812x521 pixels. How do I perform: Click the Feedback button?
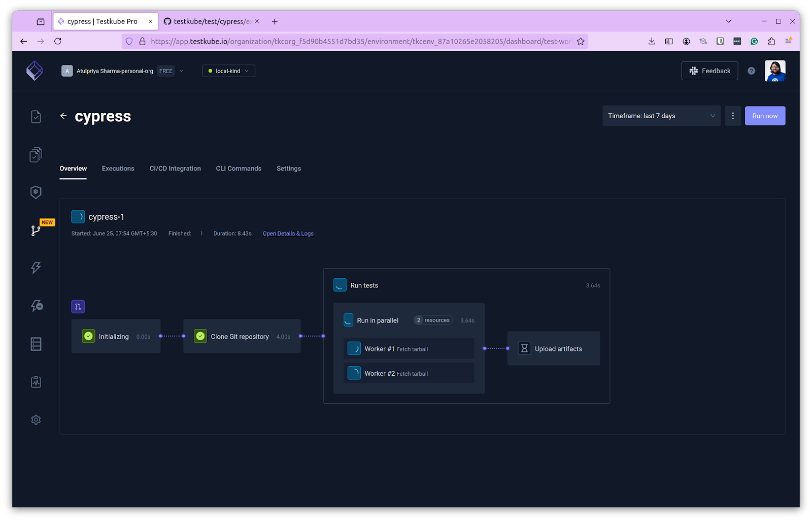click(709, 71)
